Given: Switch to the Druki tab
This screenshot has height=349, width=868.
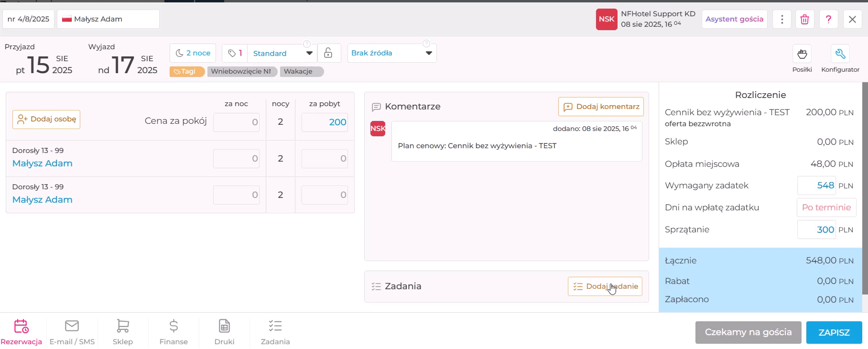Looking at the screenshot, I should (225, 332).
